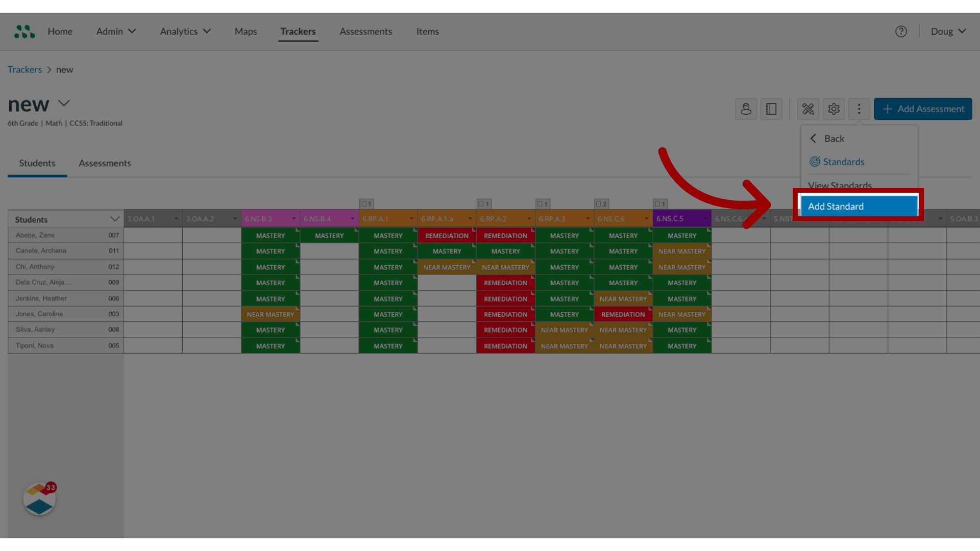This screenshot has height=551, width=980.
Task: Follow the Trackers breadcrumb link
Action: (24, 69)
